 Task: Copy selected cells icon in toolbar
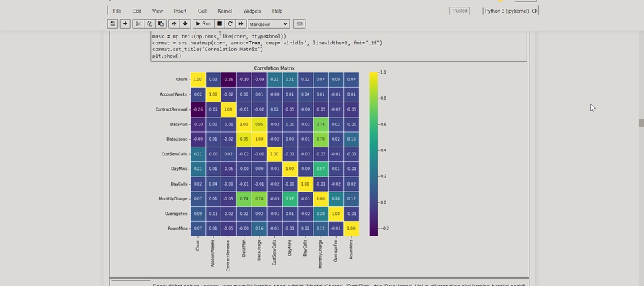[x=150, y=24]
